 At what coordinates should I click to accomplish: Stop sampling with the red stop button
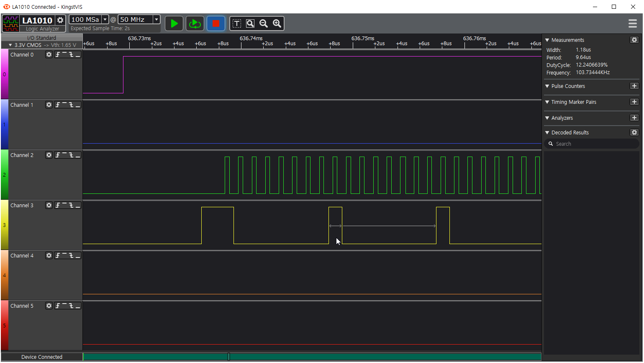pos(216,23)
